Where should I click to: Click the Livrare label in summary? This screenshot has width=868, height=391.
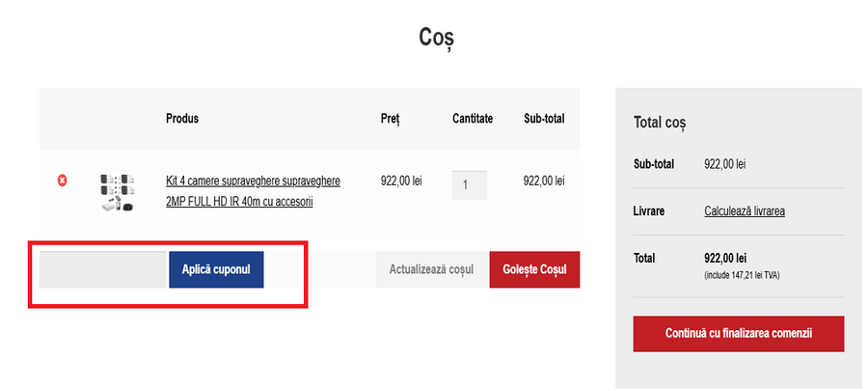point(649,210)
